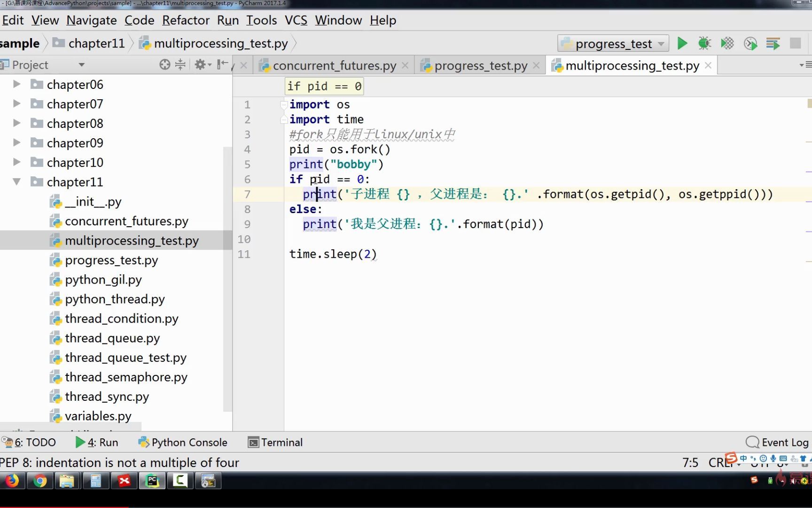Viewport: 812px width, 508px height.
Task: Click the locate-in-project target icon
Action: (x=164, y=64)
